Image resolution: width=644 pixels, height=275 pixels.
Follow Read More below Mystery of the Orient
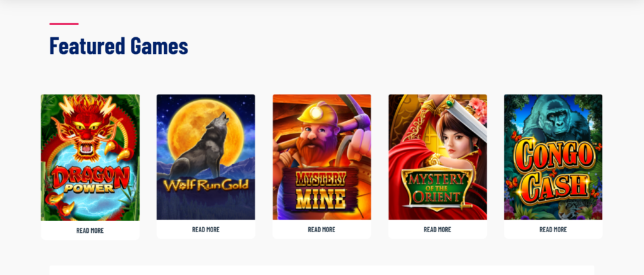tap(438, 229)
